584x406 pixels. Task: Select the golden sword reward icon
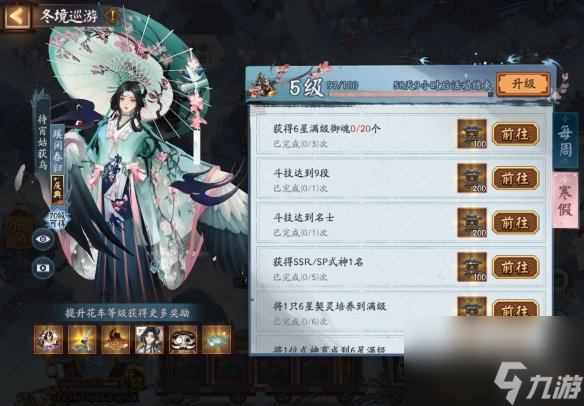click(82, 339)
